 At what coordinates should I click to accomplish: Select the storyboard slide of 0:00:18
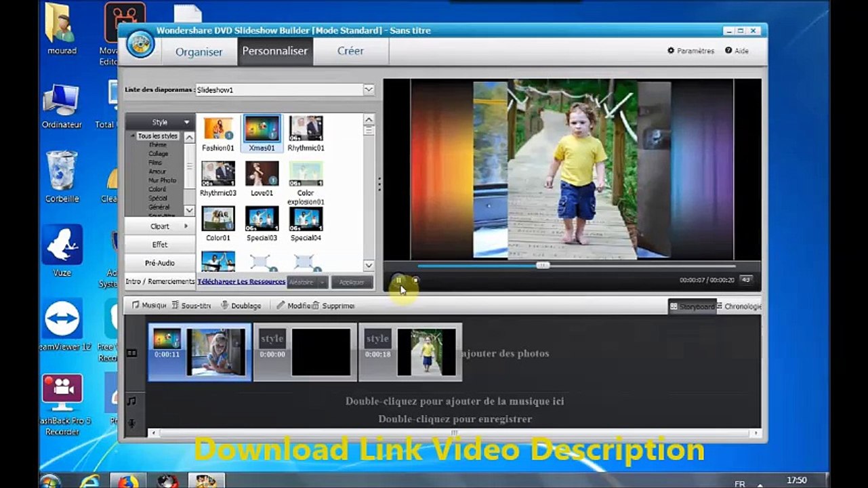pos(411,352)
